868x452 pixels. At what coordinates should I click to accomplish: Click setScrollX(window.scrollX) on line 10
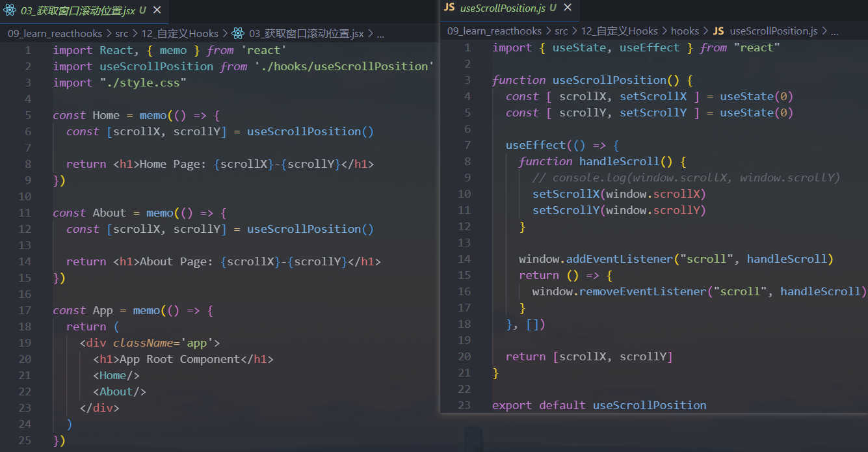tap(619, 194)
